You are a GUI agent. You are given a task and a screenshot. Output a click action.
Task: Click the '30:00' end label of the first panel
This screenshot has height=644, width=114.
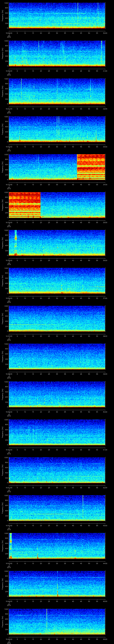click(x=105, y=33)
